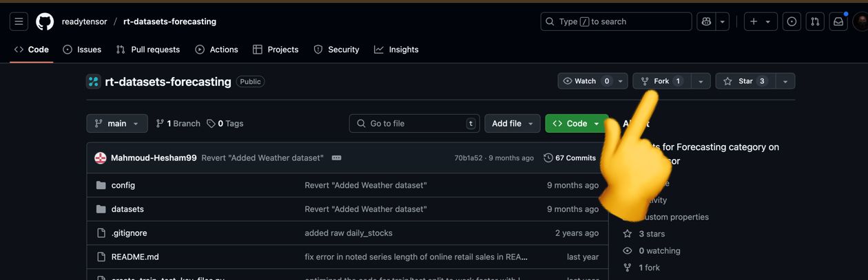Open pull requests icon in top bar

click(x=815, y=21)
